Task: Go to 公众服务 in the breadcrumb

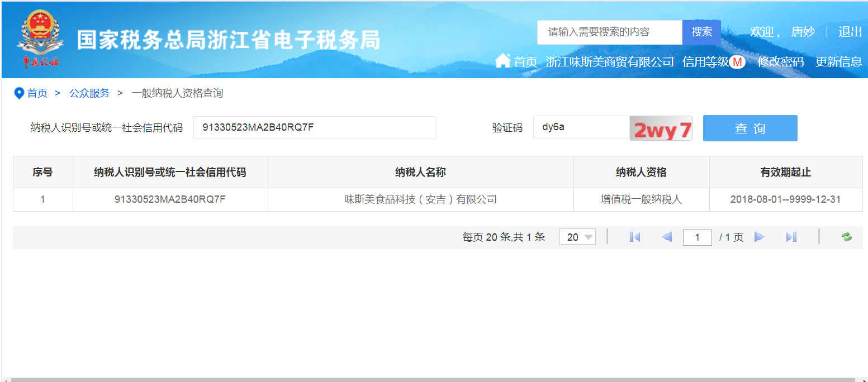Action: [x=89, y=93]
